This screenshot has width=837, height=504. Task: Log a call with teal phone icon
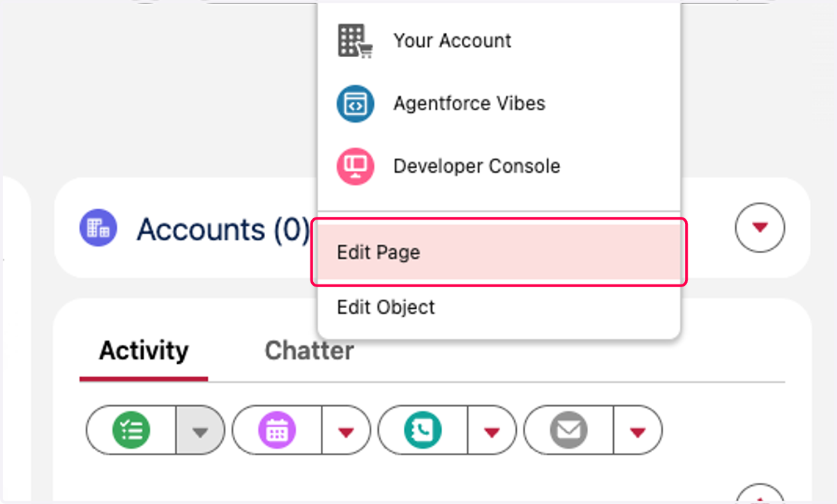coord(423,430)
